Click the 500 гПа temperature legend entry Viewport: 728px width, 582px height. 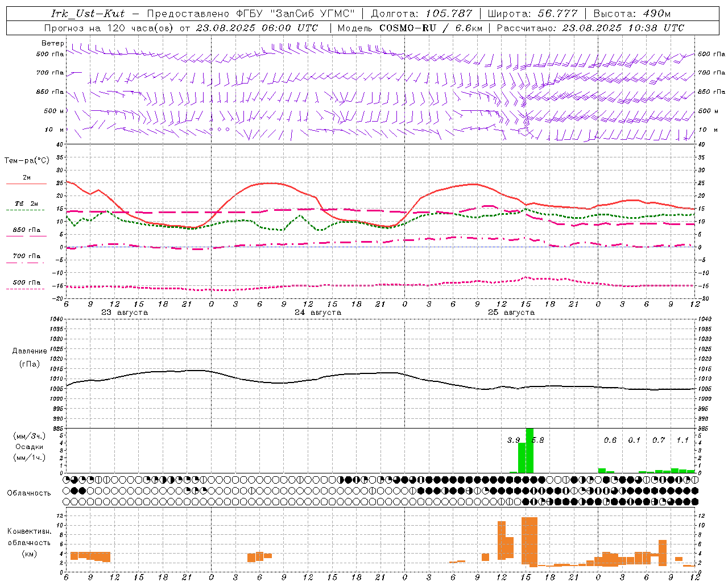(x=26, y=282)
